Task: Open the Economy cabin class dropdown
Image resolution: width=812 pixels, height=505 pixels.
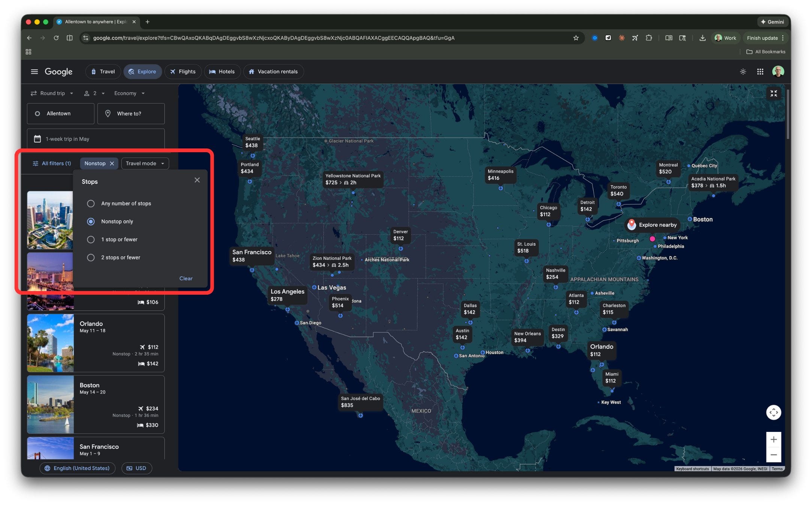Action: tap(129, 93)
